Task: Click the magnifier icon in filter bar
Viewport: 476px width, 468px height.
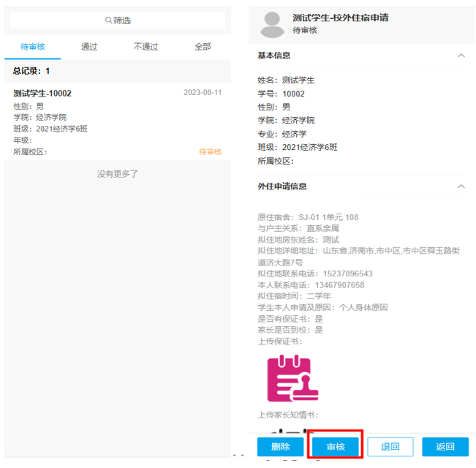Action: (109, 20)
